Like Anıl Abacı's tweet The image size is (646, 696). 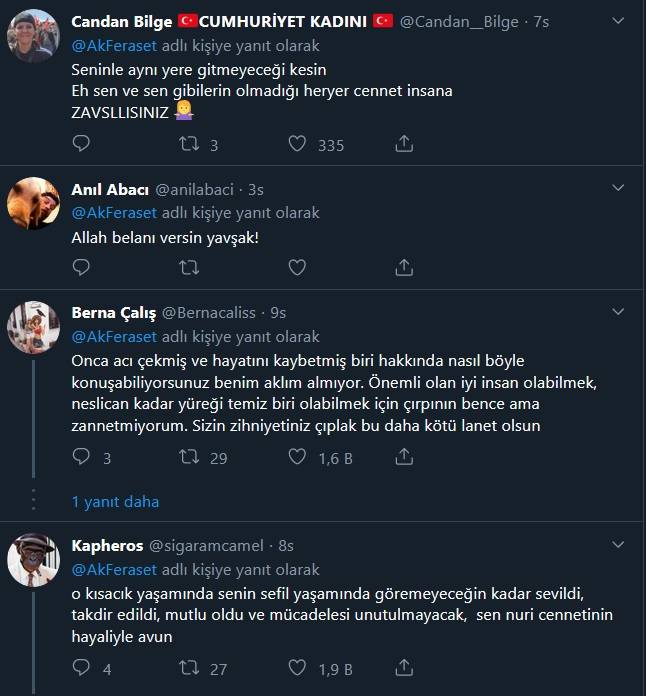point(297,267)
